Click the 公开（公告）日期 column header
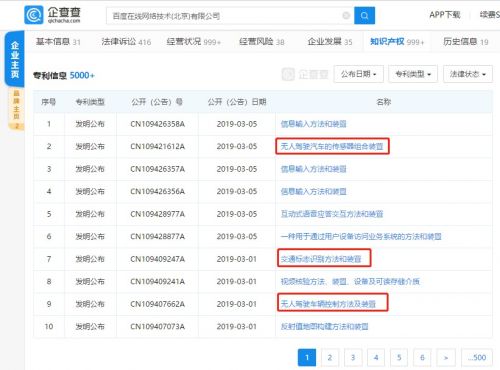Screen dimensions: 500x370 [x=237, y=102]
